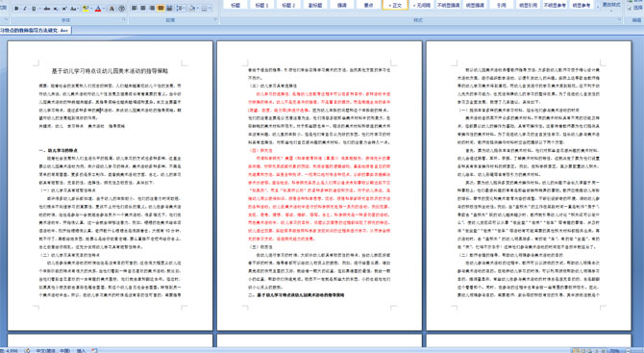Center align paragraph icon
Viewport: 644px width, 353px height.
[x=143, y=9]
